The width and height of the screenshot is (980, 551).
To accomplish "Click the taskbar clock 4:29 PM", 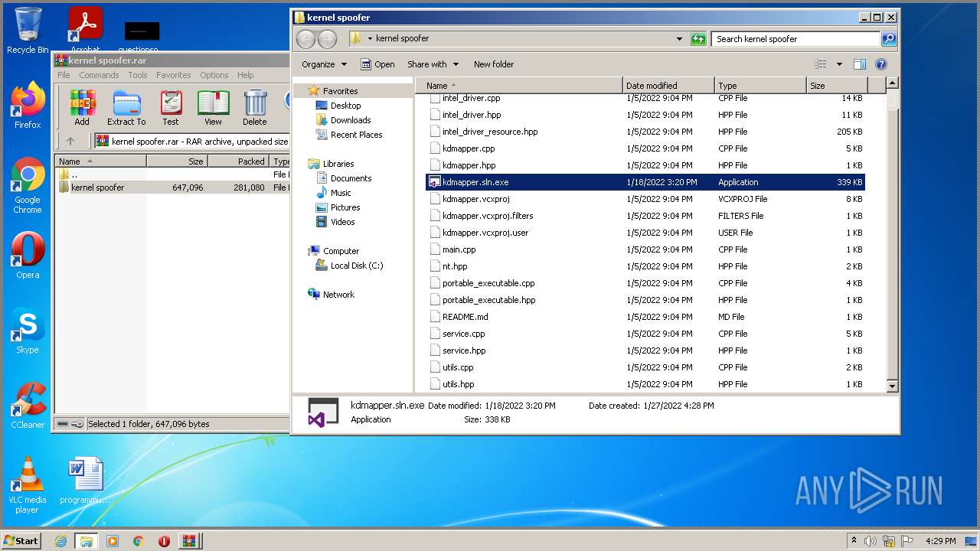I will coord(941,541).
